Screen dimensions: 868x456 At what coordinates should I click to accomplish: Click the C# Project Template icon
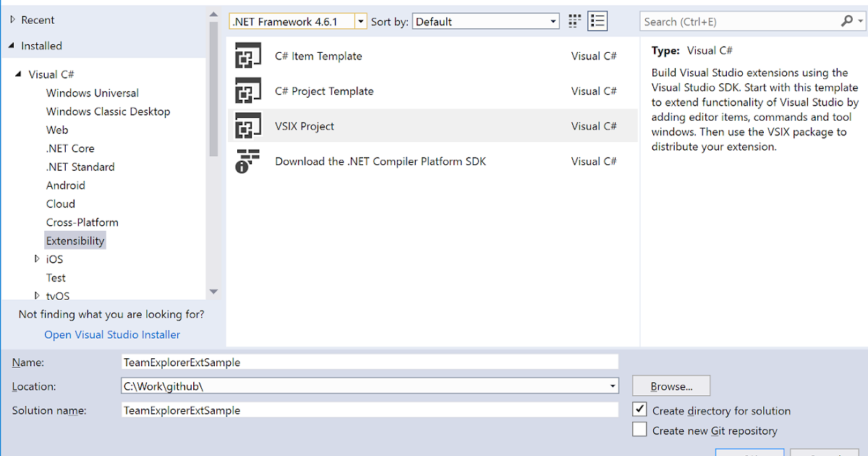[248, 90]
